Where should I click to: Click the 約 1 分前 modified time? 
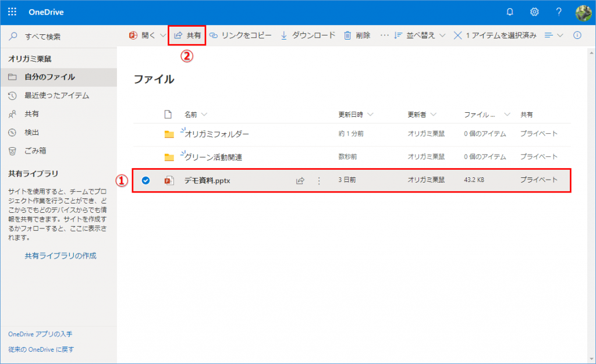pyautogui.click(x=351, y=134)
